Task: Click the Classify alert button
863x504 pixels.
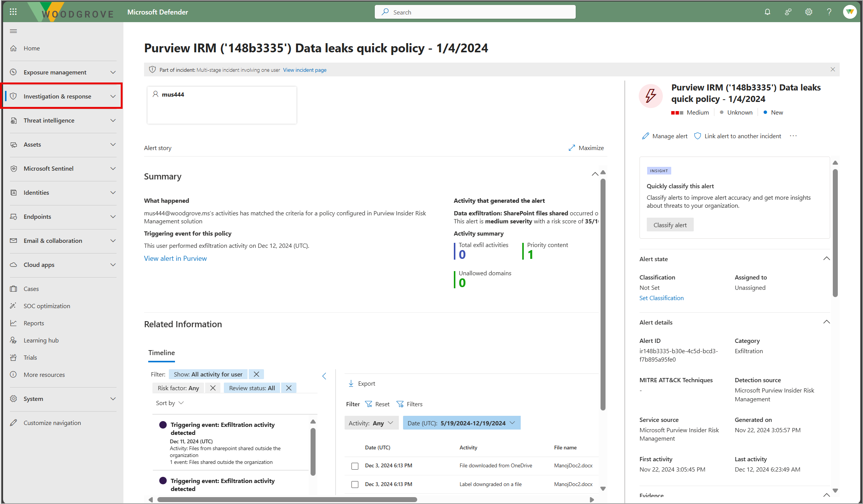Action: pyautogui.click(x=670, y=225)
